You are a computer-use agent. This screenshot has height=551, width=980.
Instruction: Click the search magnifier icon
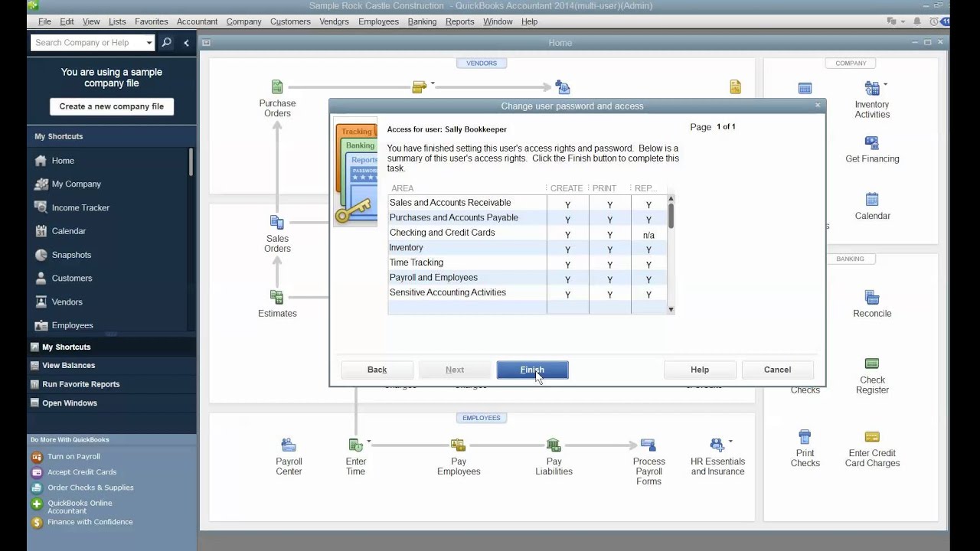point(167,43)
